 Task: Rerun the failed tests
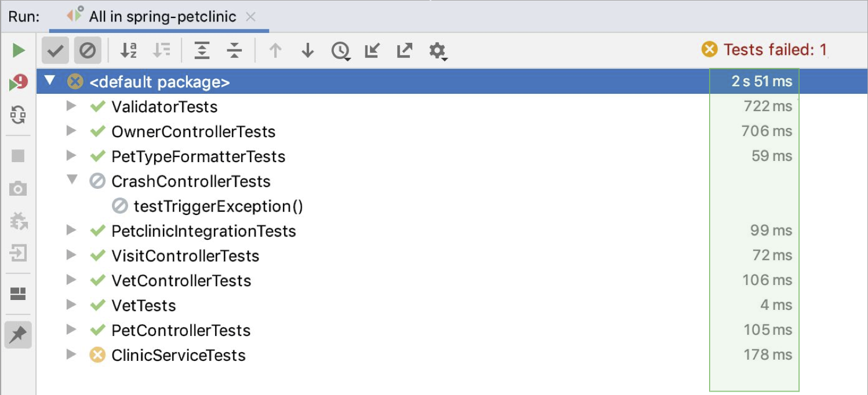18,83
